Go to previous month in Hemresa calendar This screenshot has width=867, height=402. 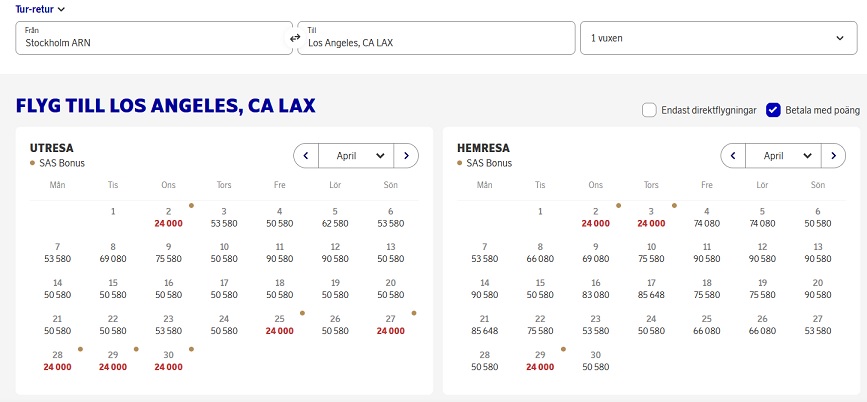[733, 156]
